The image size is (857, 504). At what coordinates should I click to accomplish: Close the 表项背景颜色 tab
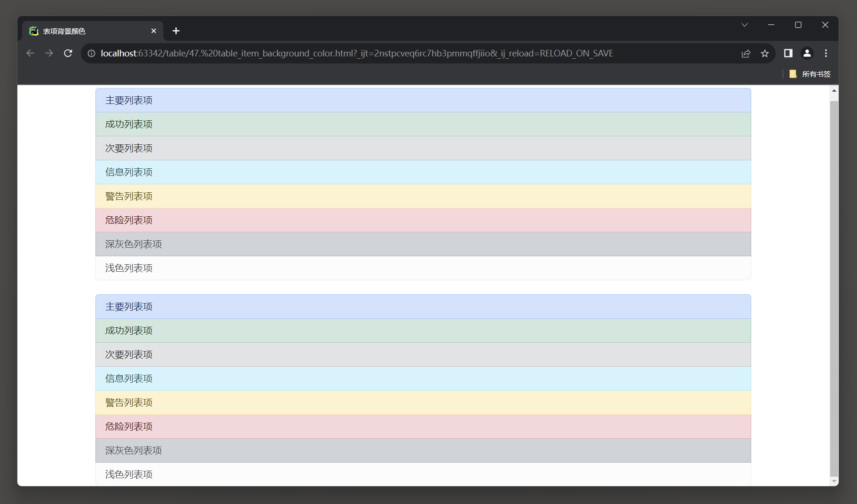pyautogui.click(x=154, y=31)
